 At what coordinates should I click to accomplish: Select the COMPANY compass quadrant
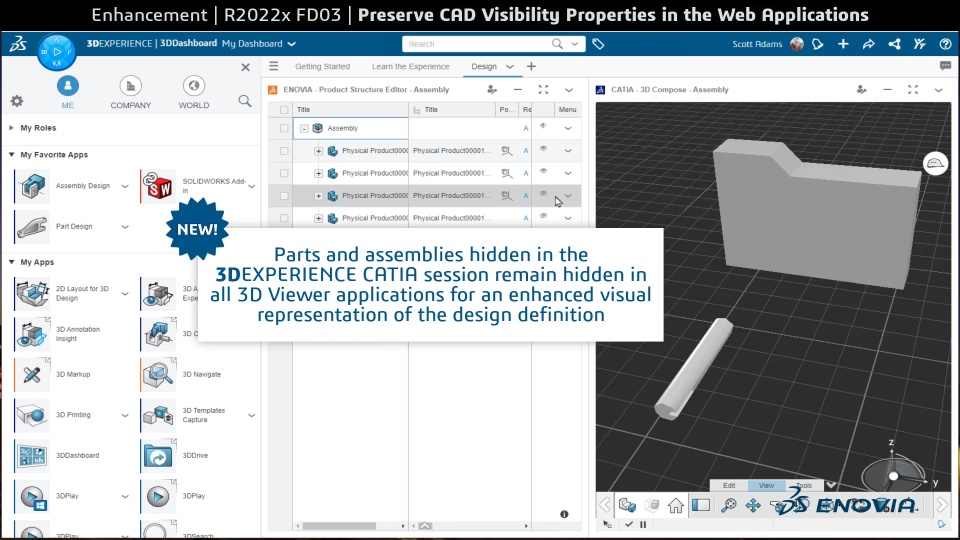click(x=130, y=92)
